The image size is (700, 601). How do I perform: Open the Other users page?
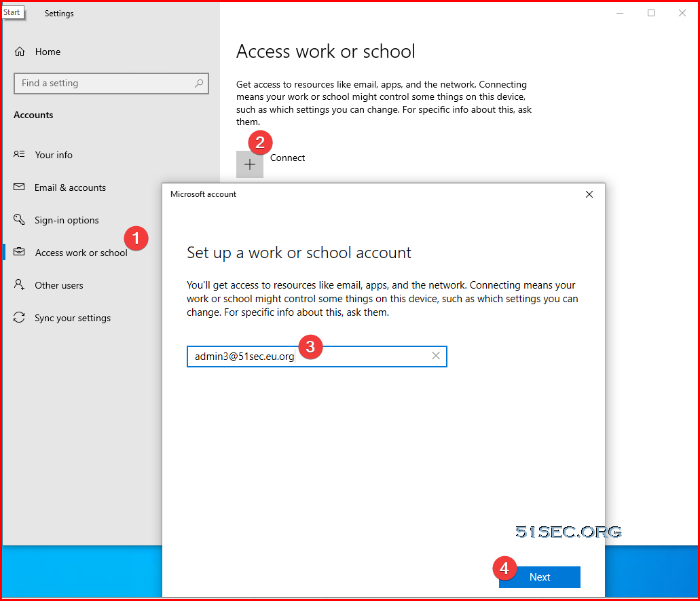[59, 285]
